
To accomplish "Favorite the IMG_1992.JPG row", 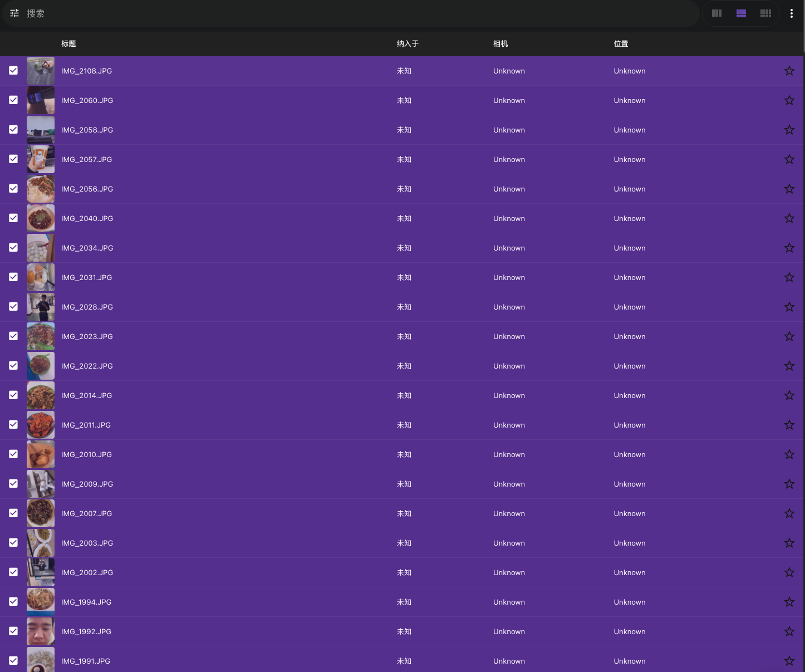I will 789,631.
